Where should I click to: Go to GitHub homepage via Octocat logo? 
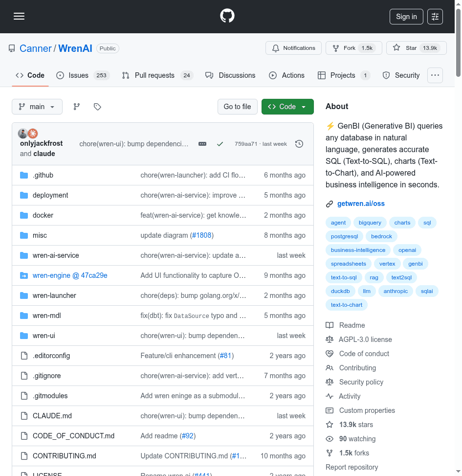pos(227,16)
